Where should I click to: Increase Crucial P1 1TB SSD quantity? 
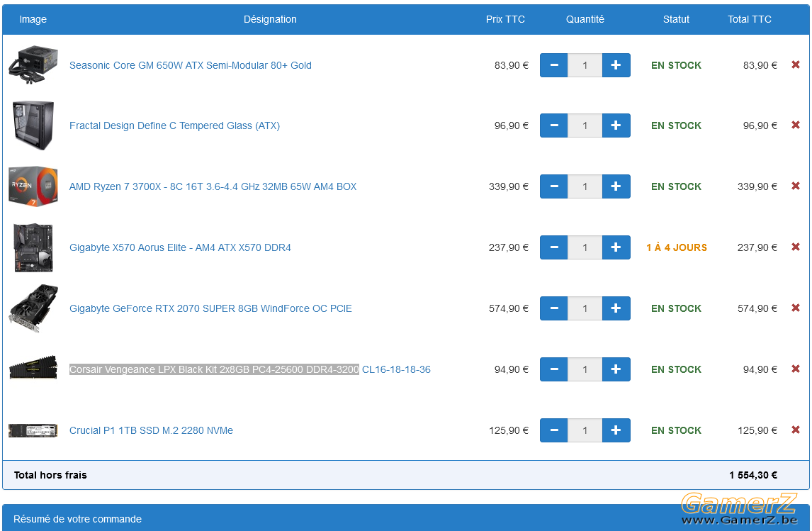click(616, 430)
